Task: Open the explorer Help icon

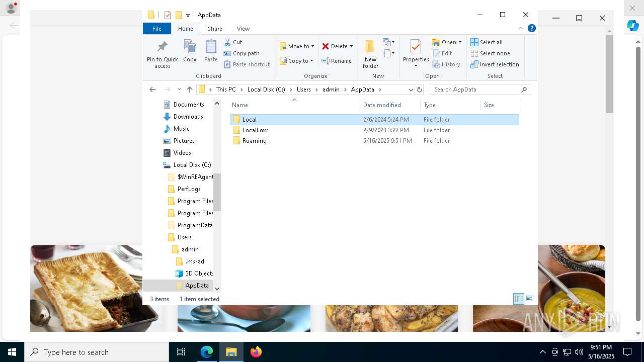Action: tap(532, 29)
